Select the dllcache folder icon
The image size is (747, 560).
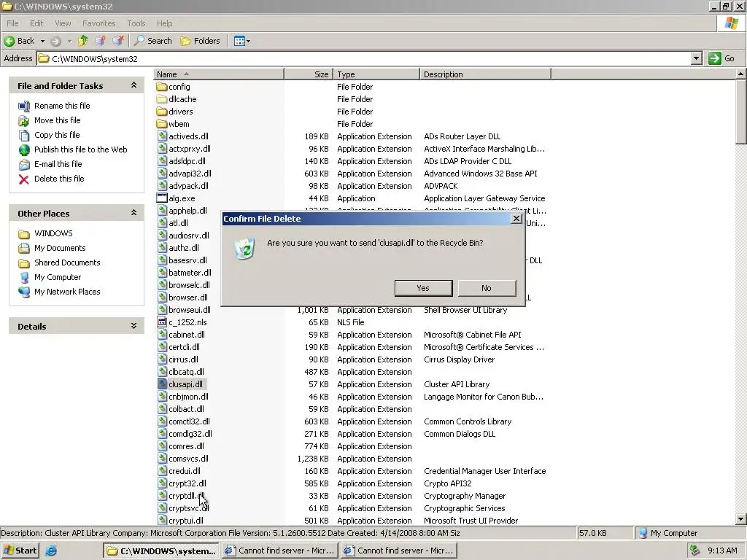pos(162,99)
